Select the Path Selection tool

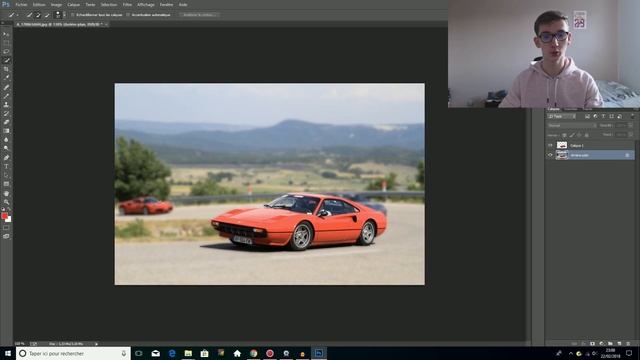tap(6, 175)
